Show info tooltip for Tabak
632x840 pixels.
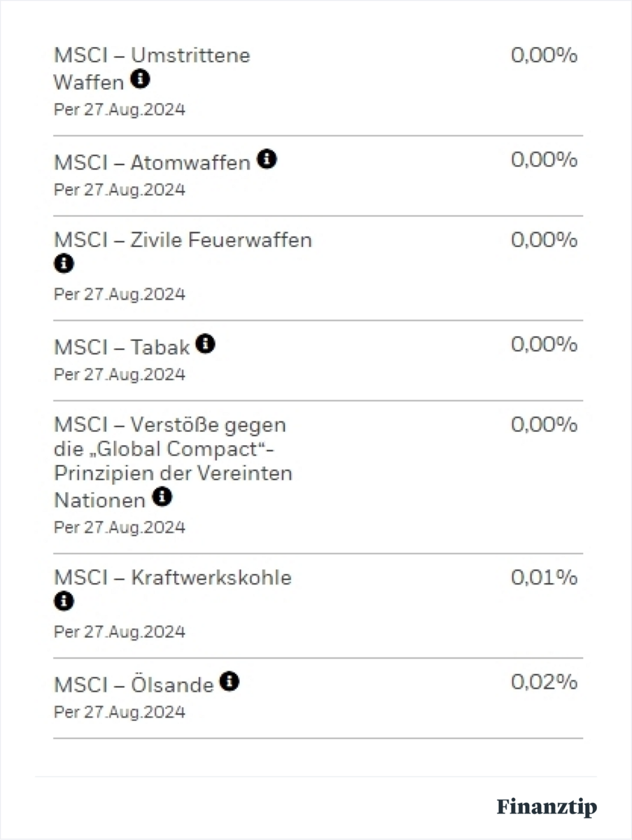[205, 344]
